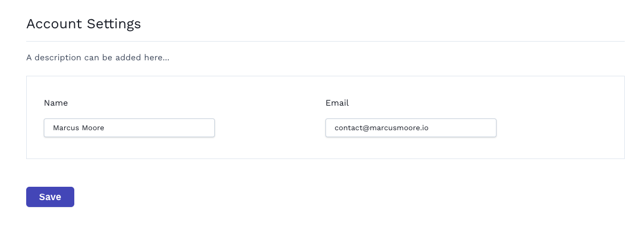Click the contact@ part of the email
This screenshot has height=246, width=644.
point(349,128)
